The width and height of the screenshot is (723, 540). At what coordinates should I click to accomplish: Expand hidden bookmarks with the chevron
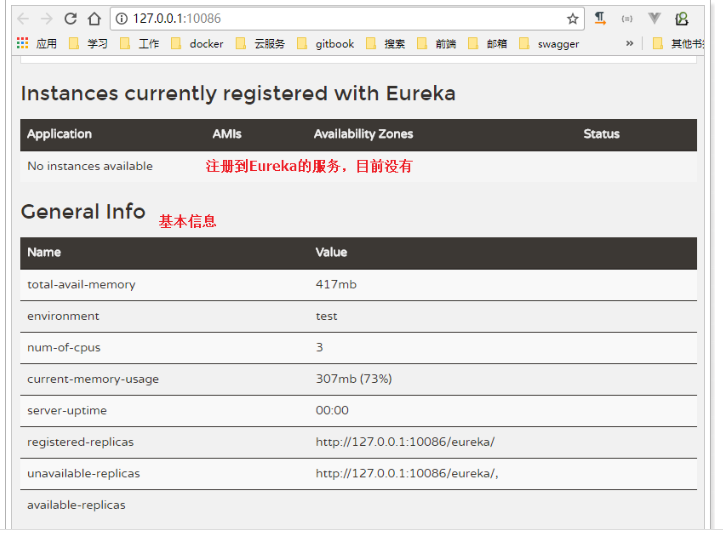click(x=629, y=44)
